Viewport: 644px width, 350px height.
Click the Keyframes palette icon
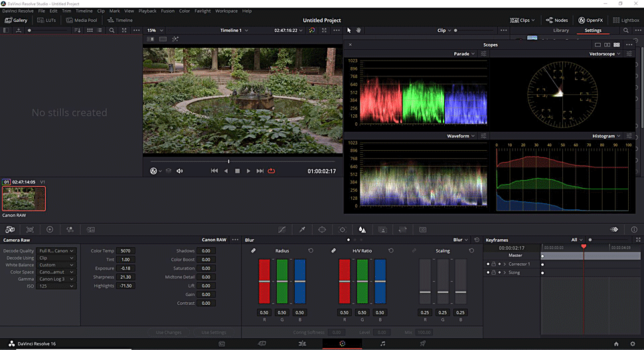coord(614,230)
